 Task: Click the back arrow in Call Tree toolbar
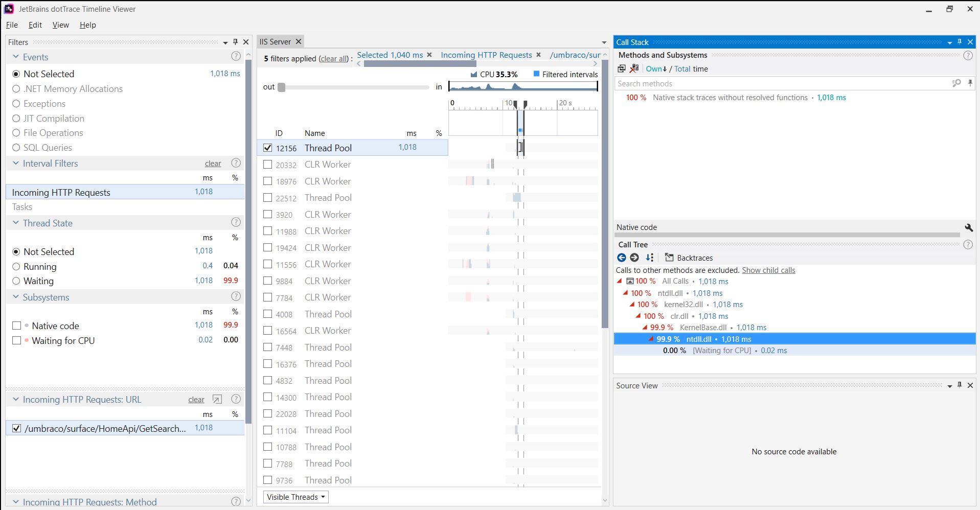pyautogui.click(x=621, y=258)
